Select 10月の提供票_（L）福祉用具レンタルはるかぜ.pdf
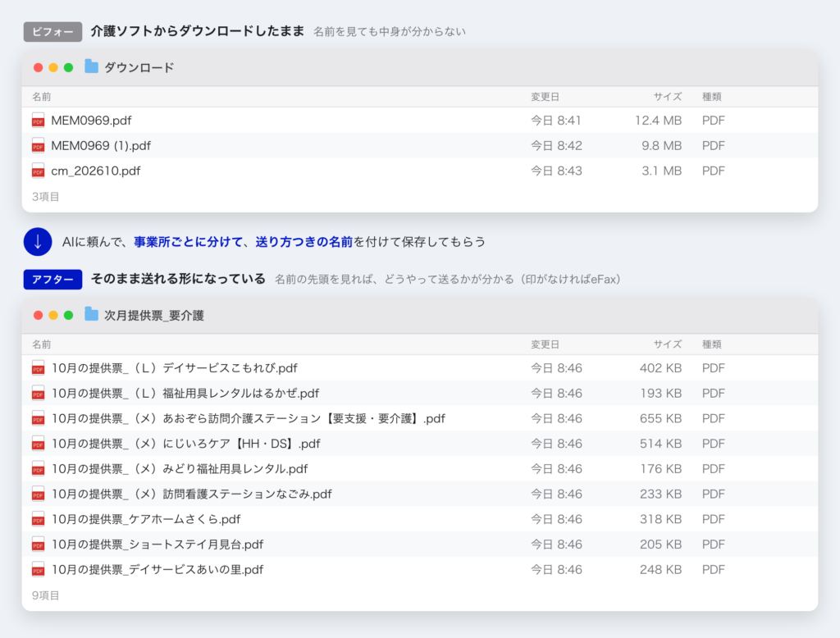The image size is (840, 638). (x=185, y=393)
